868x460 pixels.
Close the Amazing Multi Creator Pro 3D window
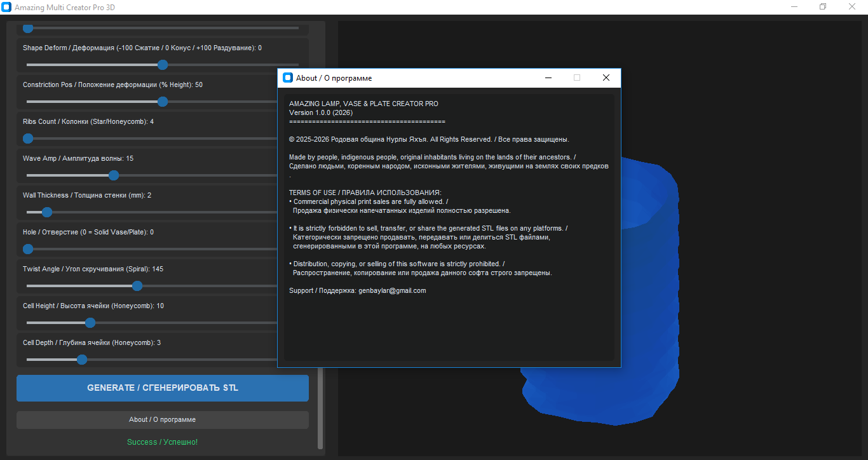pos(852,7)
